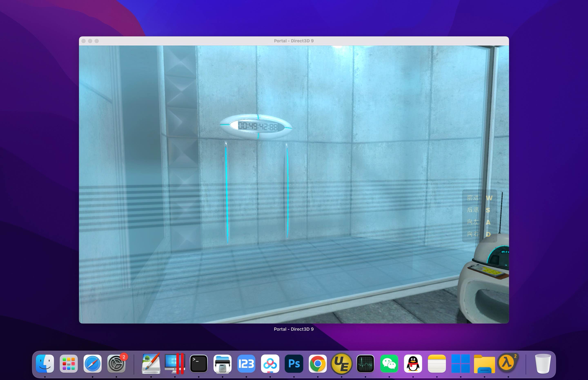Image resolution: width=588 pixels, height=380 pixels.
Task: Launch Terminal from the dock
Action: tap(199, 363)
